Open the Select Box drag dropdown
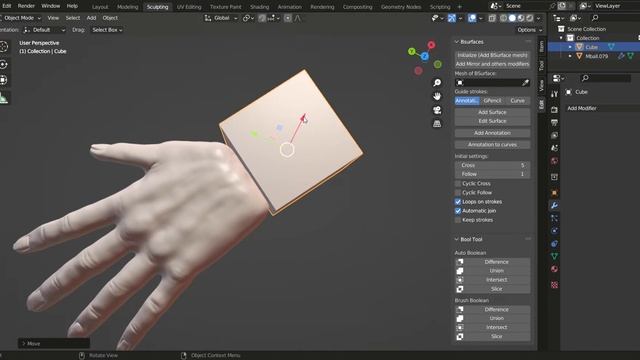 [107, 30]
